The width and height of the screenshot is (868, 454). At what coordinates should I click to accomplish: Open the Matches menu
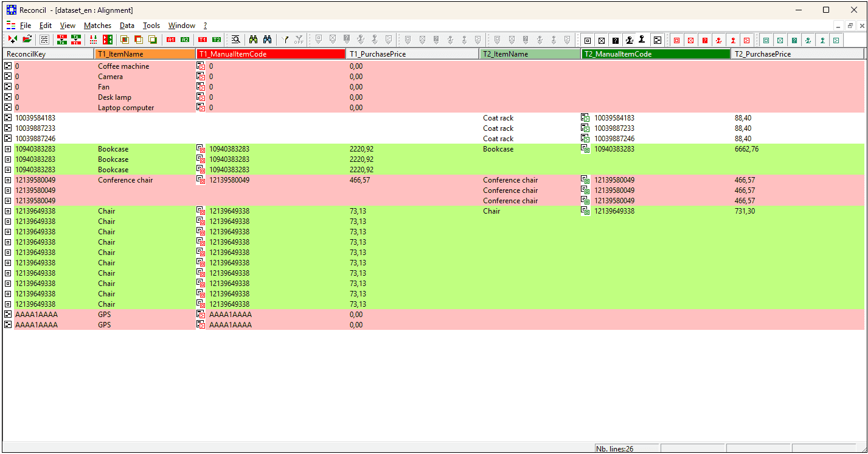tap(97, 26)
